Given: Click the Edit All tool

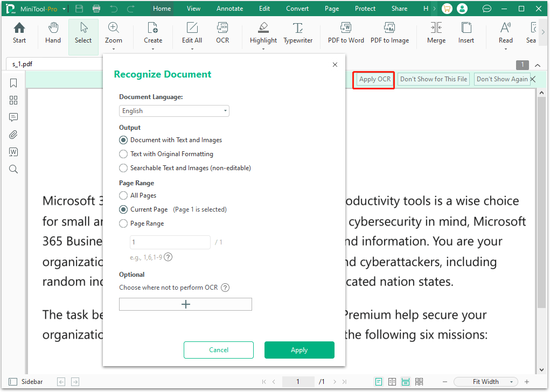Looking at the screenshot, I should [192, 33].
